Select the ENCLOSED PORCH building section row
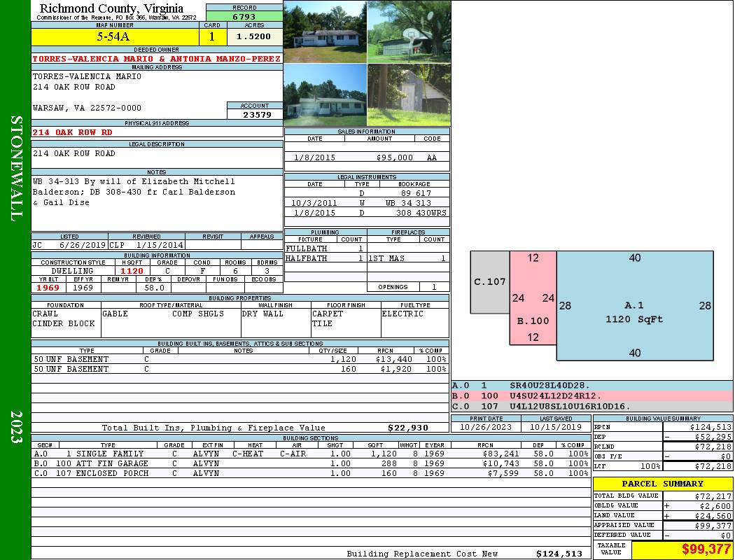The width and height of the screenshot is (735, 560). pos(311,473)
